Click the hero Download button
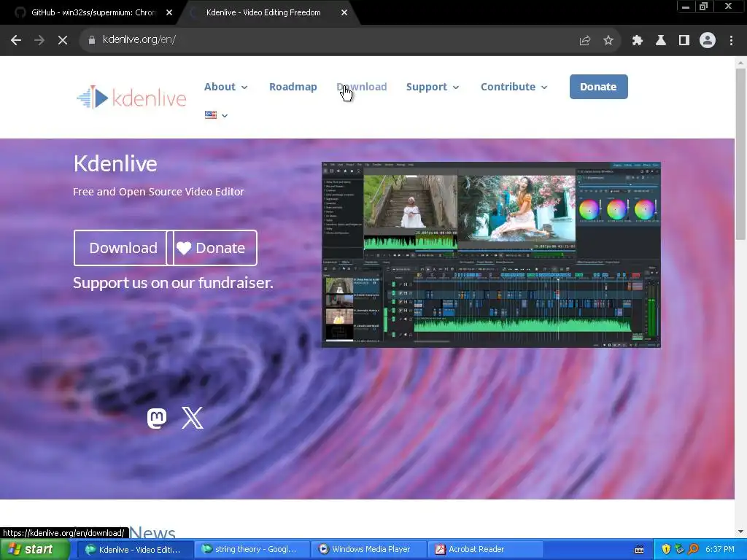 pyautogui.click(x=123, y=248)
